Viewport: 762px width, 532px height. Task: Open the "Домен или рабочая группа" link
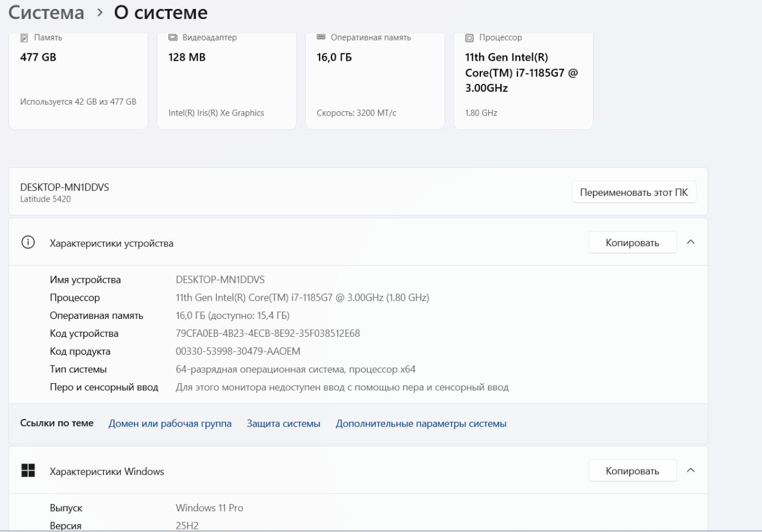(170, 424)
